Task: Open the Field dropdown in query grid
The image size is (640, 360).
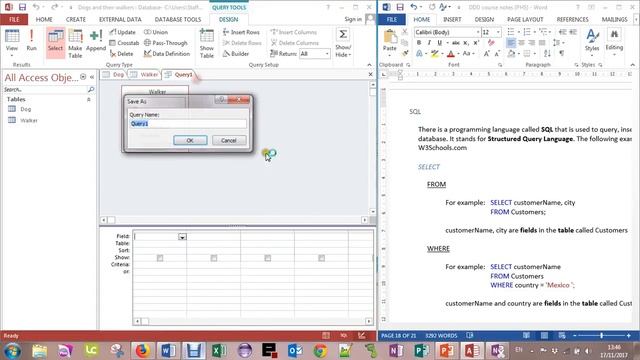Action: click(182, 237)
